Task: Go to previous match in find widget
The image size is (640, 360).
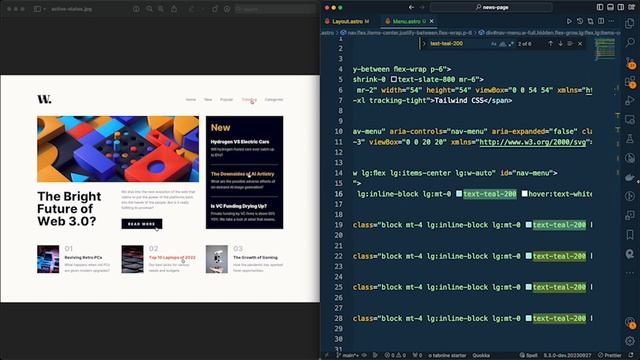Action: pyautogui.click(x=551, y=44)
